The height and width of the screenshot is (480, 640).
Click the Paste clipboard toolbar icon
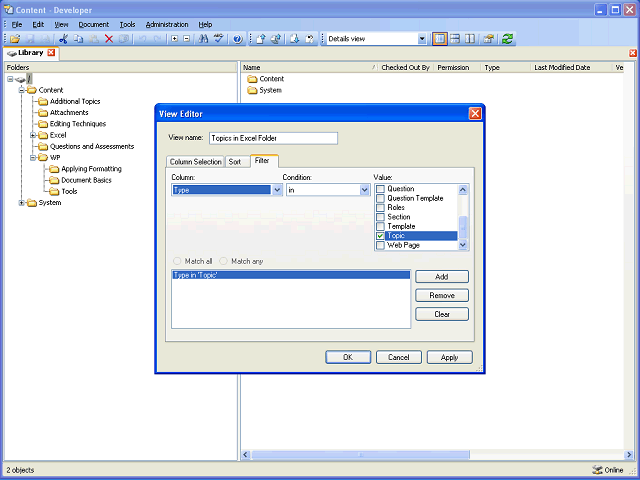click(94, 39)
